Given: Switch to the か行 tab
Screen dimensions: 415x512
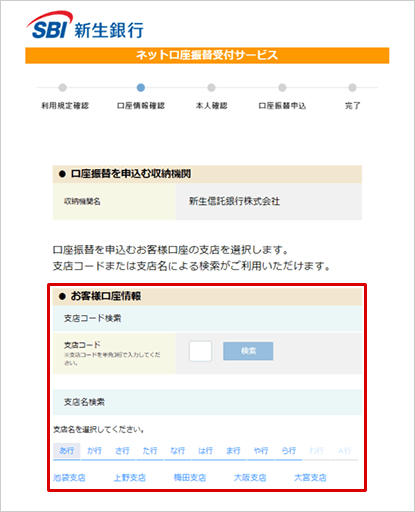Looking at the screenshot, I should coord(94,451).
